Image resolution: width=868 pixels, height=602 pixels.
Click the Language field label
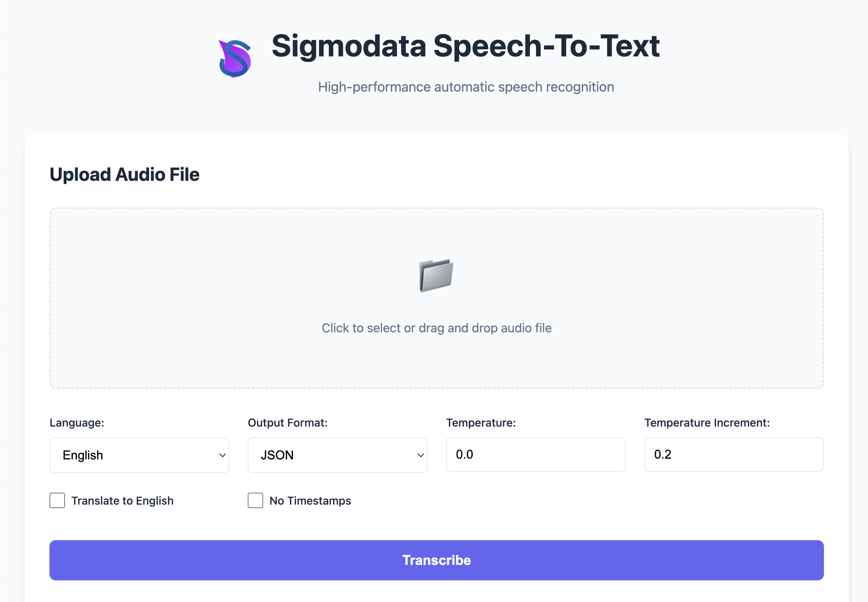coord(77,423)
